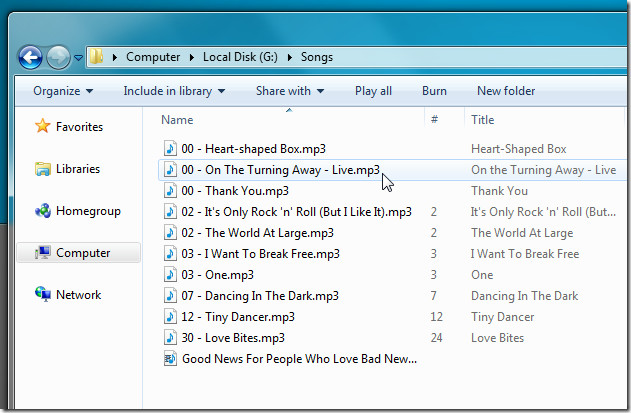Click the Libraries folder icon

pos(43,169)
